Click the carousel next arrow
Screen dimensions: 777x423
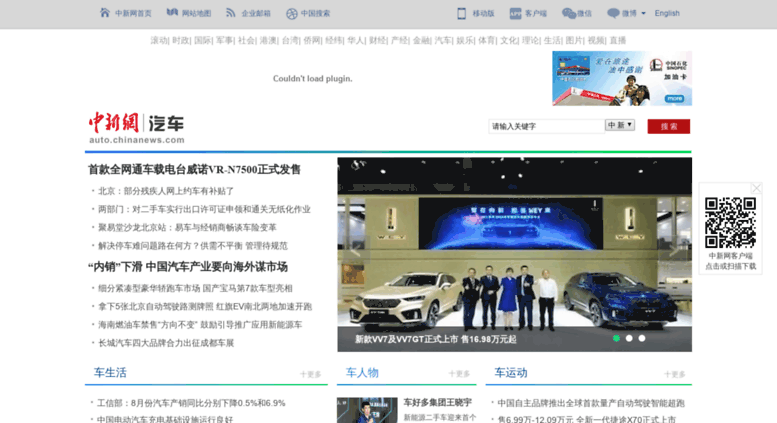click(674, 249)
